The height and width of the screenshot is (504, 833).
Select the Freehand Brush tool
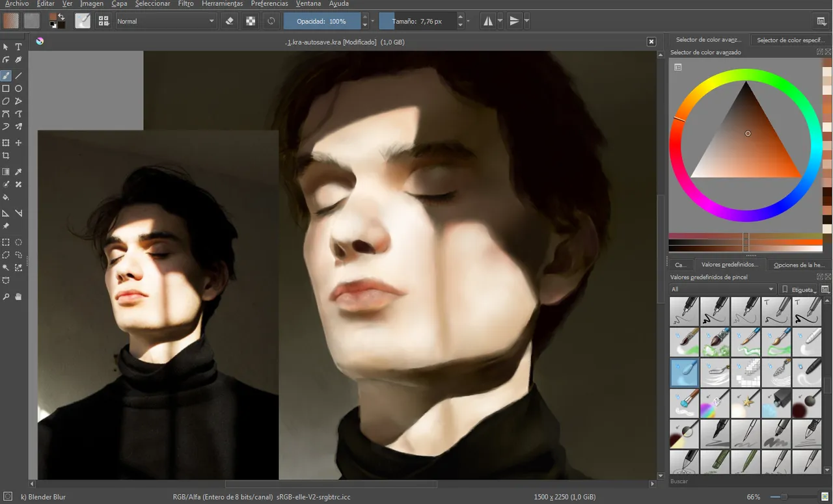6,75
